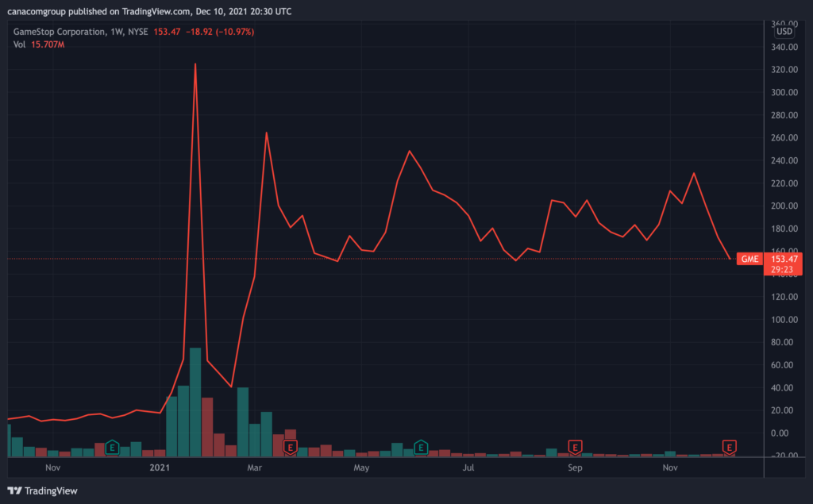Click the GameStop Corporation symbol title
This screenshot has width=813, height=504.
point(59,32)
